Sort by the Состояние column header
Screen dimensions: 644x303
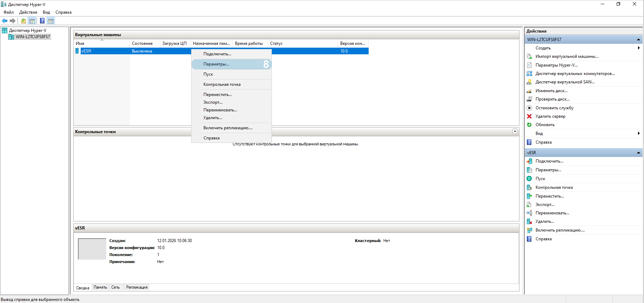tap(145, 43)
